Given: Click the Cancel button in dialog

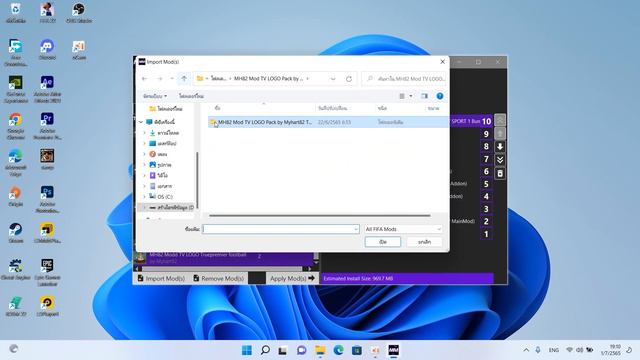Looking at the screenshot, I should coord(424,242).
